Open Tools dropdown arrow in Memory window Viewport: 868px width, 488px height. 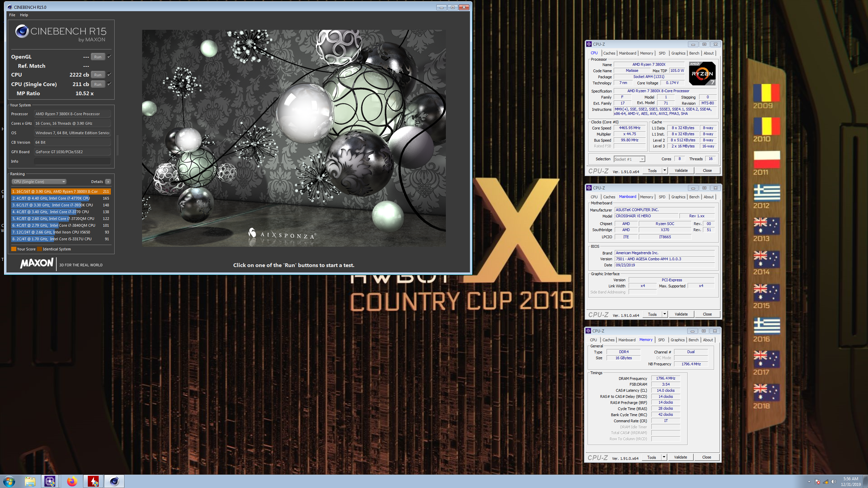(x=664, y=457)
